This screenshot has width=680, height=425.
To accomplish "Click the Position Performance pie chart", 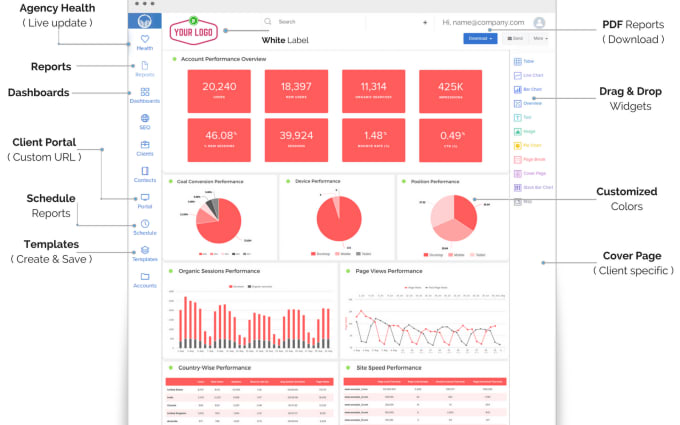I will coord(454,218).
